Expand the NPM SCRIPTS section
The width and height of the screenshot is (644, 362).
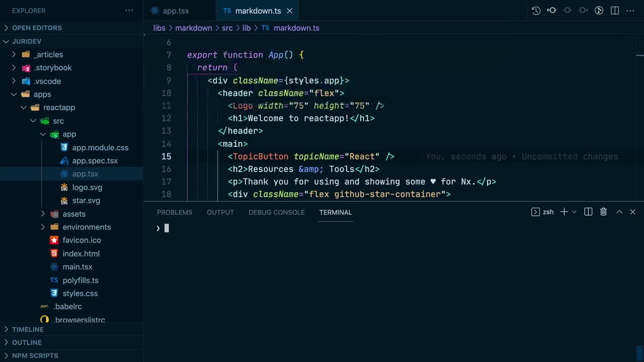point(35,355)
